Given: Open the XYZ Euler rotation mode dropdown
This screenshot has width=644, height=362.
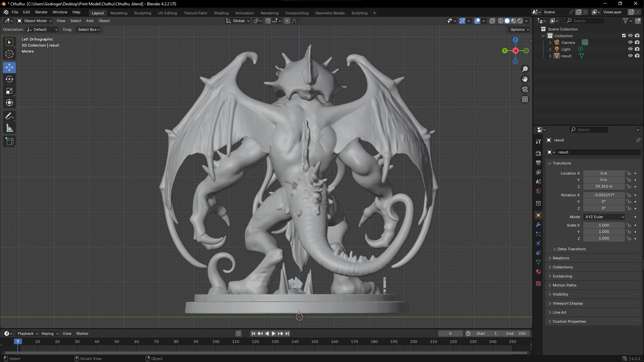Looking at the screenshot, I should 604,217.
